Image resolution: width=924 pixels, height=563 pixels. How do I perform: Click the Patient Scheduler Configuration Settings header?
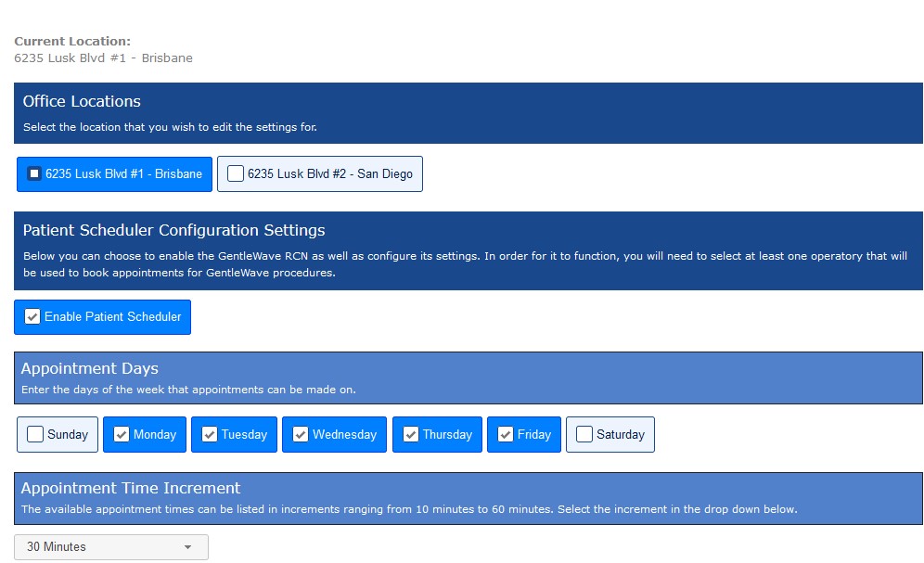(x=173, y=230)
